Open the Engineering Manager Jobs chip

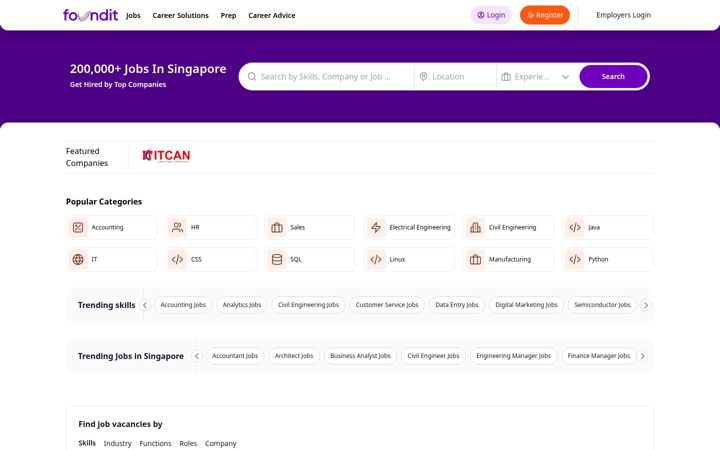(x=513, y=356)
